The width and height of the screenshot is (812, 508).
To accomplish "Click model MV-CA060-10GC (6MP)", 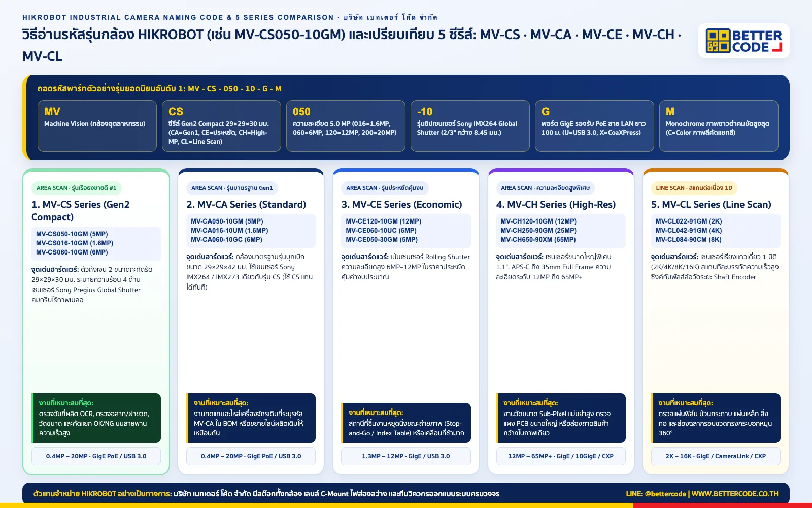I will (227, 240).
